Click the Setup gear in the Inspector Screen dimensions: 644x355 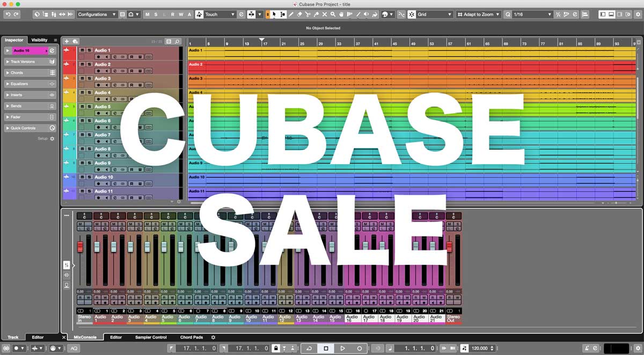(52, 138)
